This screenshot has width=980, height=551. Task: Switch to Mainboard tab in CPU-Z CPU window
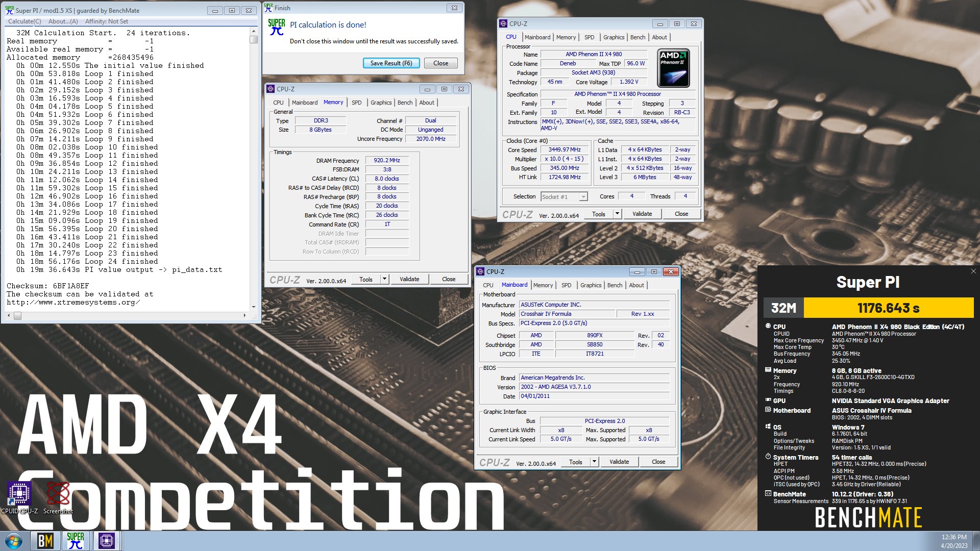point(537,37)
